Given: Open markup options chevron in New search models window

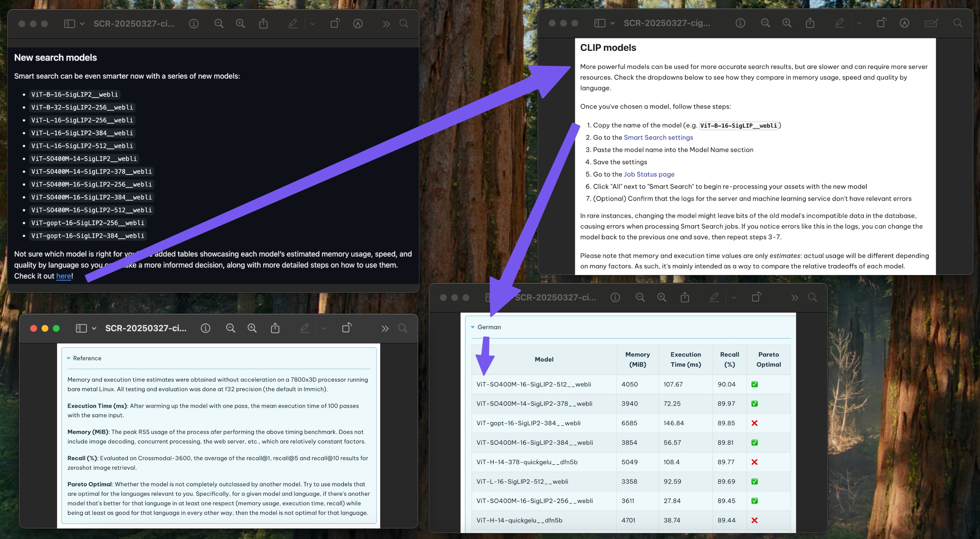Looking at the screenshot, I should [x=312, y=24].
